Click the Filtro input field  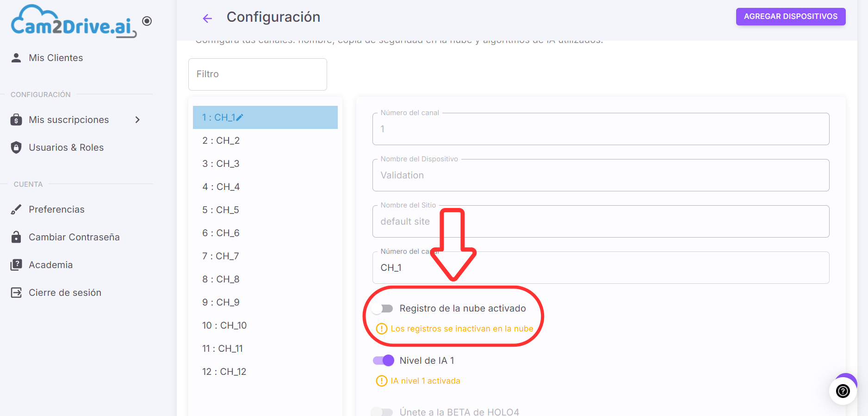tap(258, 74)
